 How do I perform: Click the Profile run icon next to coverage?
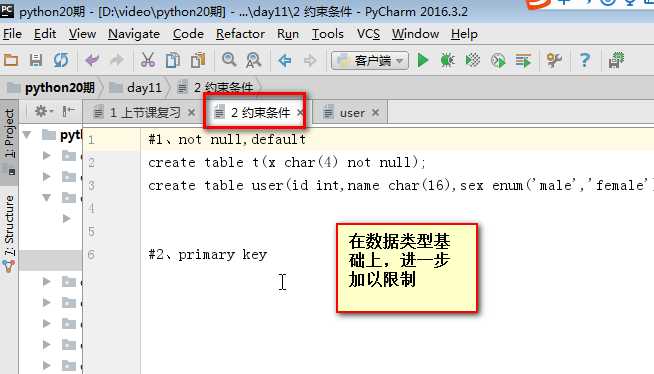coord(498,61)
